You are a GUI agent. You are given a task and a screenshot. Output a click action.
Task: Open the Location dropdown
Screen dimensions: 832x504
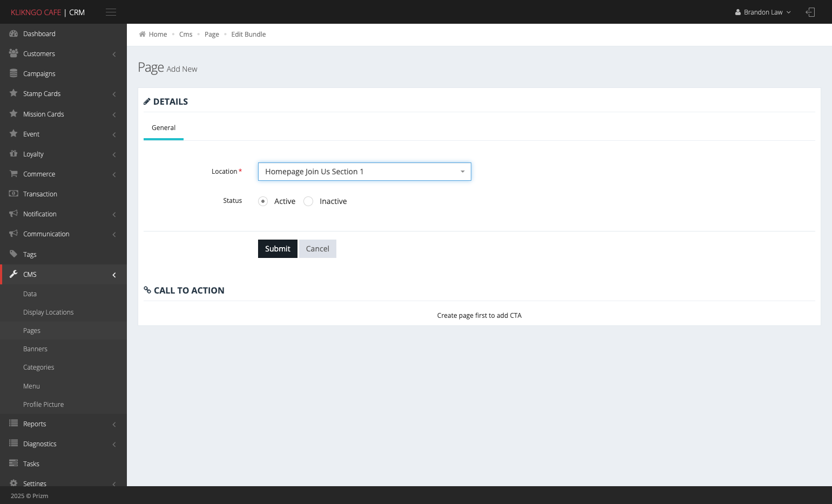pos(364,172)
